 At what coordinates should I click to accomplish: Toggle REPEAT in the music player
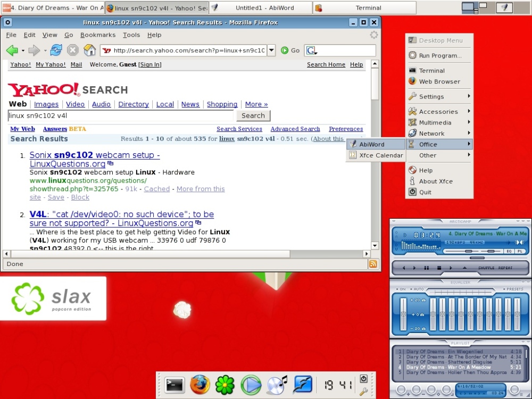pyautogui.click(x=505, y=268)
